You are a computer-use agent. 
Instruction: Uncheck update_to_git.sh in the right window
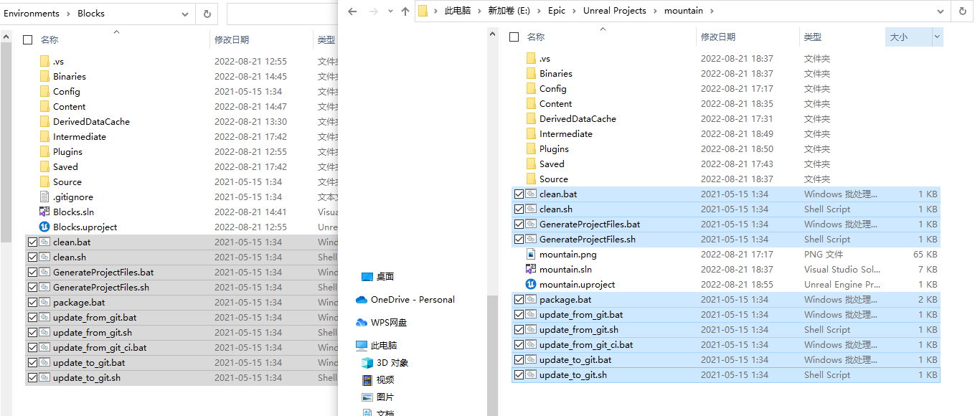pyautogui.click(x=519, y=374)
